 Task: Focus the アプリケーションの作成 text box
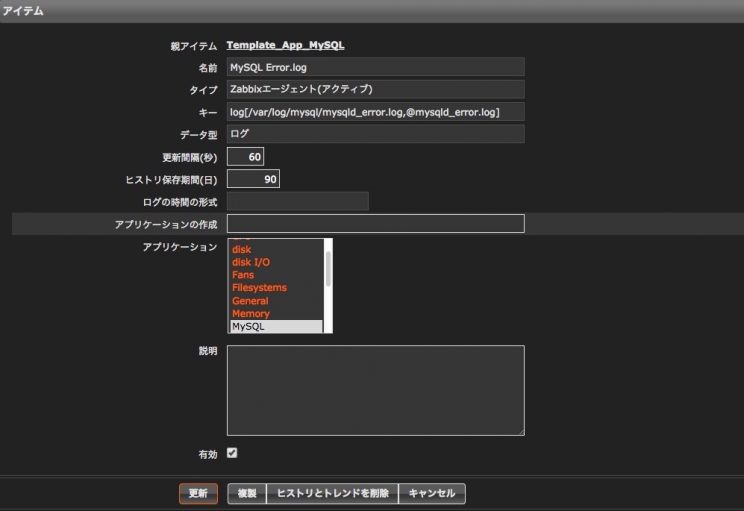coord(375,224)
